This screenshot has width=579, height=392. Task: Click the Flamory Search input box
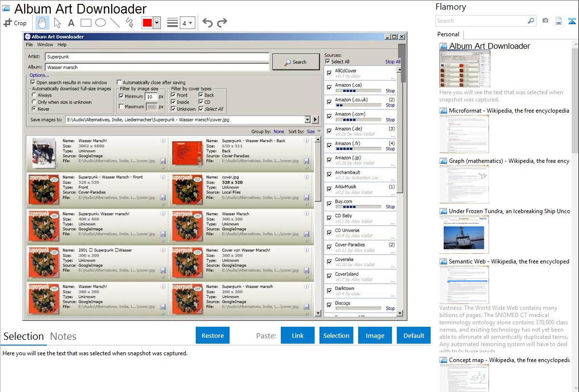tap(481, 21)
